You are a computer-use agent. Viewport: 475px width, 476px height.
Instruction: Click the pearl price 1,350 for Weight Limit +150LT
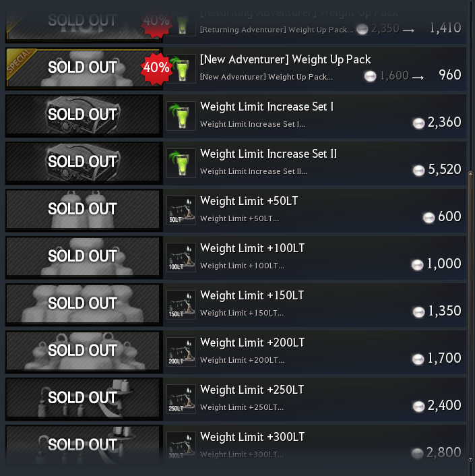444,311
